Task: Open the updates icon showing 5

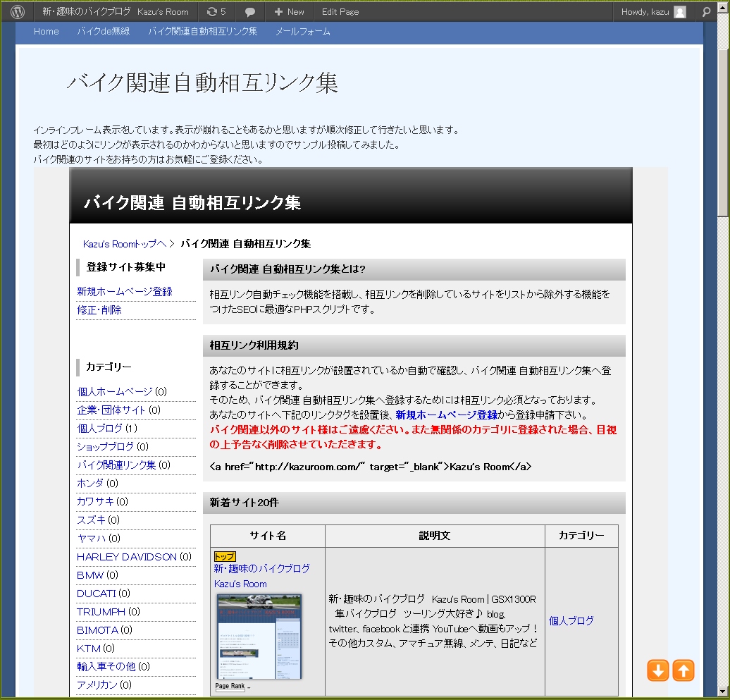Action: click(216, 12)
